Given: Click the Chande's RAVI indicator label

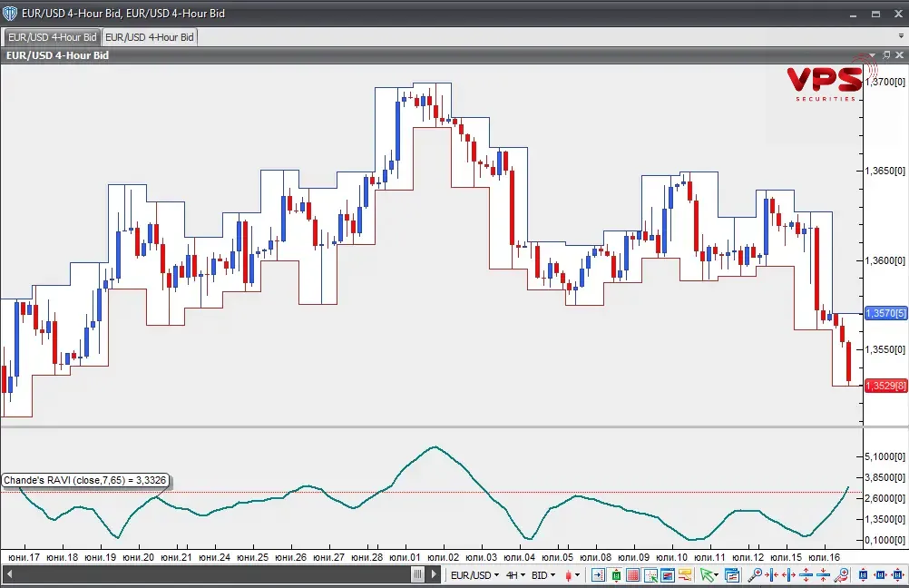Looking at the screenshot, I should tap(84, 480).
